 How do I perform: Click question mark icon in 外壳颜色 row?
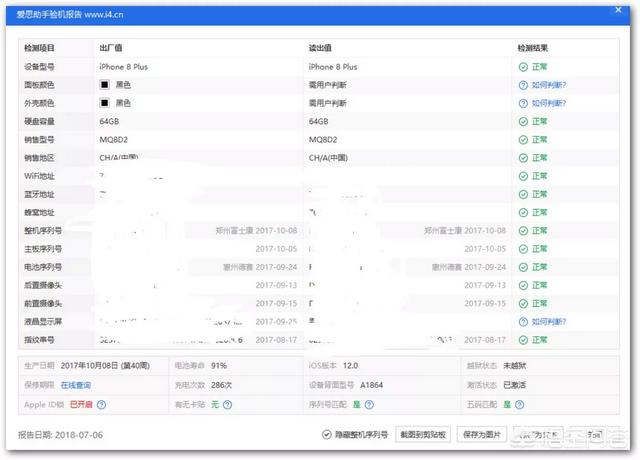(523, 103)
